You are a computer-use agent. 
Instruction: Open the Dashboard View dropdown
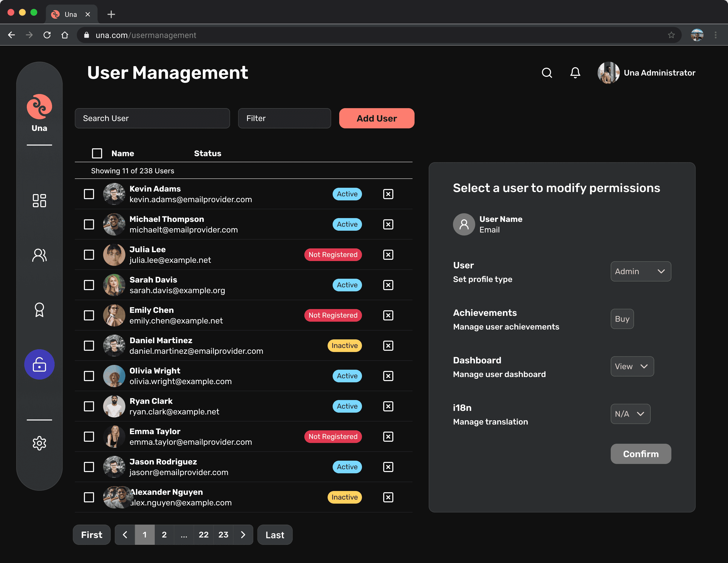pos(632,366)
